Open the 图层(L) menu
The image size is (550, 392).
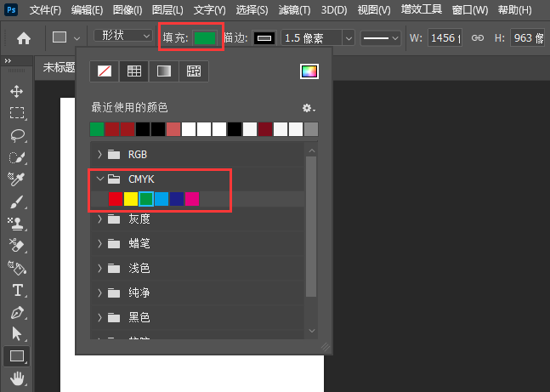coord(167,10)
